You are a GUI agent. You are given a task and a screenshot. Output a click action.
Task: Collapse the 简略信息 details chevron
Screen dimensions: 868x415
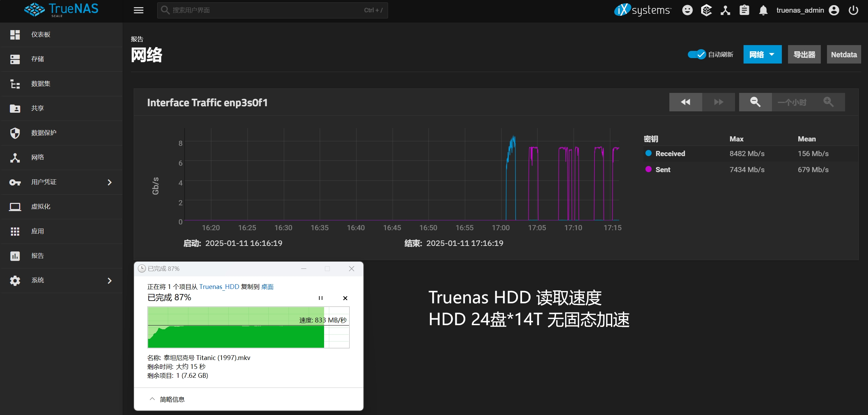coord(152,399)
